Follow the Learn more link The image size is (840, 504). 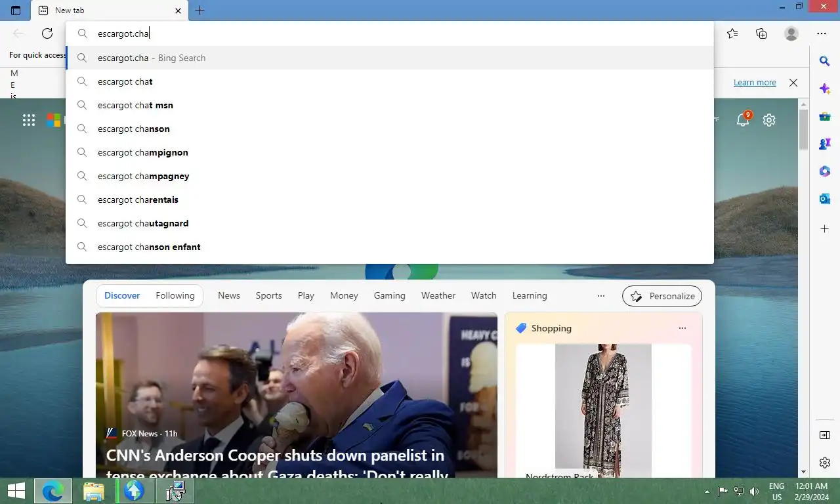[x=755, y=83]
